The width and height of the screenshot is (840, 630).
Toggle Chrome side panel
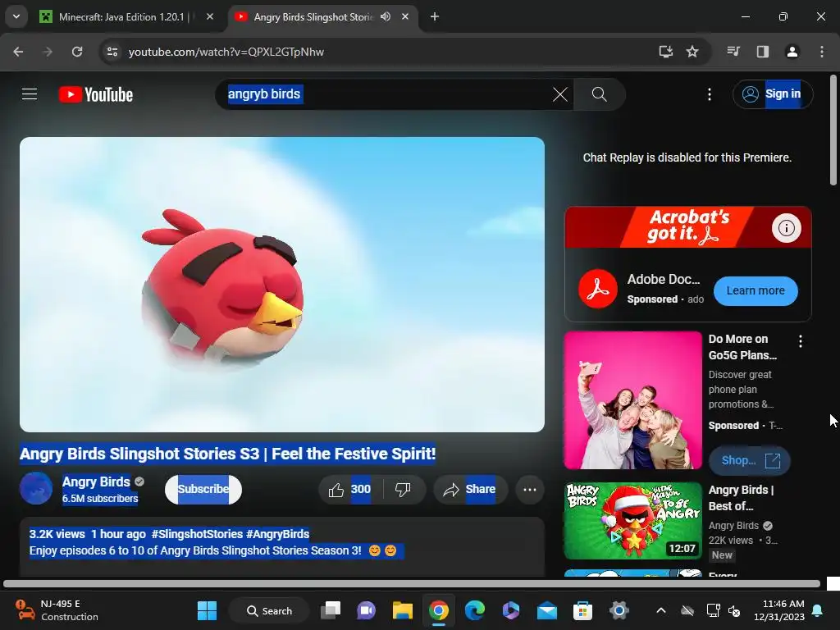763,52
